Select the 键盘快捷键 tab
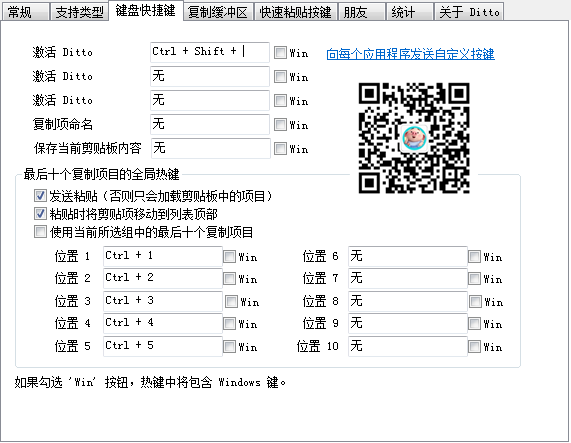 point(146,11)
